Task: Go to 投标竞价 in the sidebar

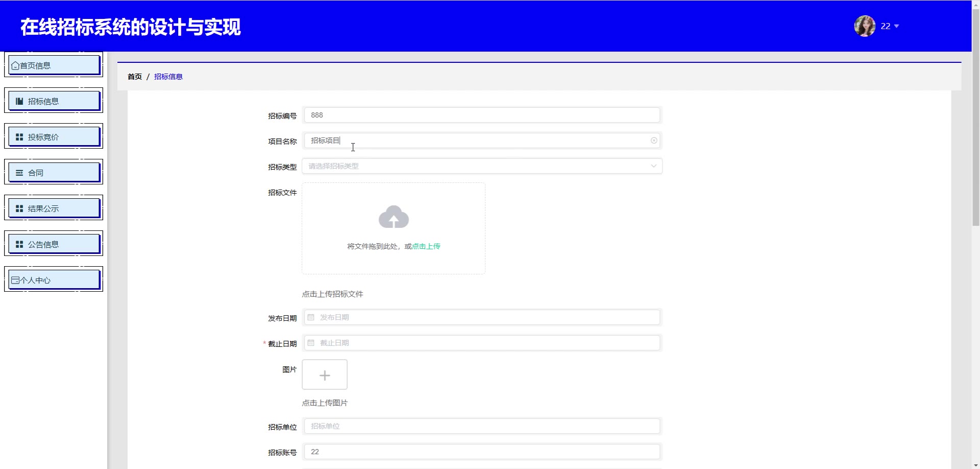Action: 54,136
